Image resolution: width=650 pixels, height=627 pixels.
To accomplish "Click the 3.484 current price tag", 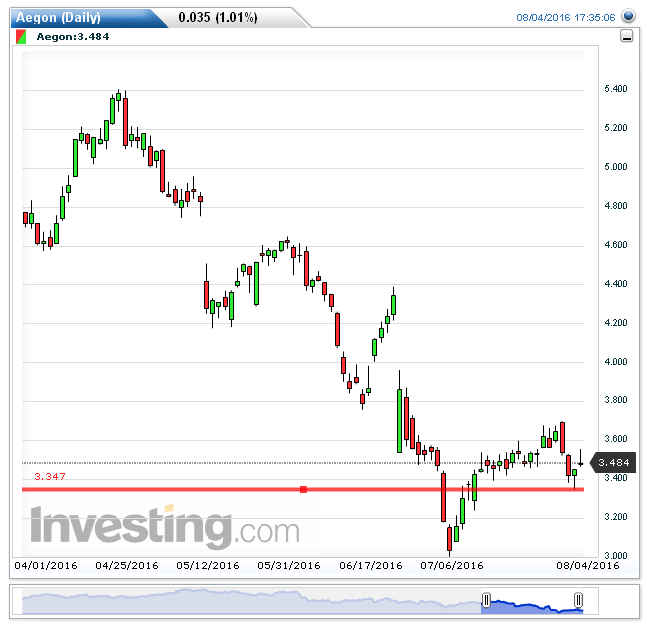I will [x=614, y=462].
